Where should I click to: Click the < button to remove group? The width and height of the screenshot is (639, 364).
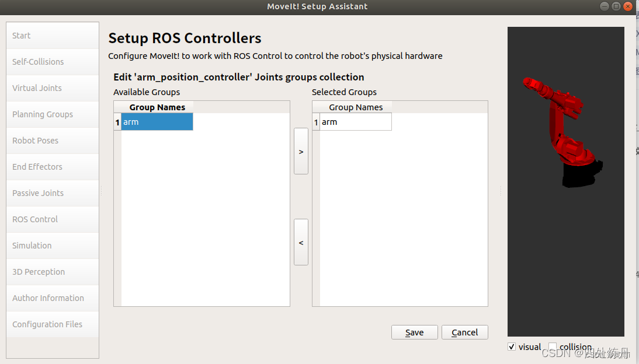301,242
